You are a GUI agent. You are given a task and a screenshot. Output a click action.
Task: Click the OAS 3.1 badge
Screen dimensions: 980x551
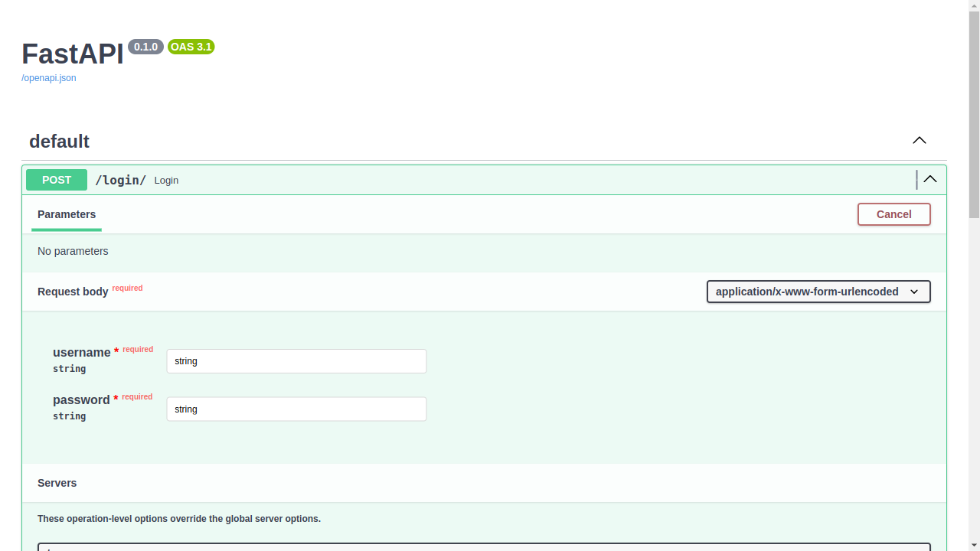pyautogui.click(x=191, y=47)
